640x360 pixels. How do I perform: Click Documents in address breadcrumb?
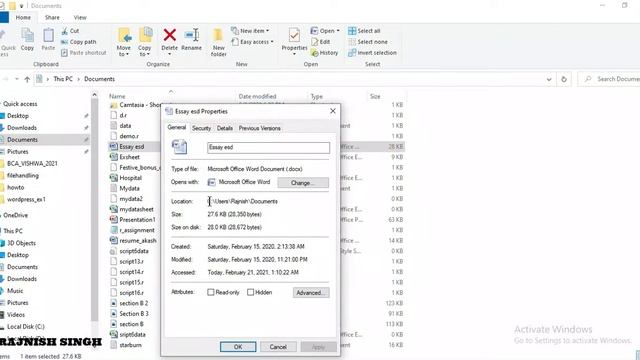tap(99, 79)
